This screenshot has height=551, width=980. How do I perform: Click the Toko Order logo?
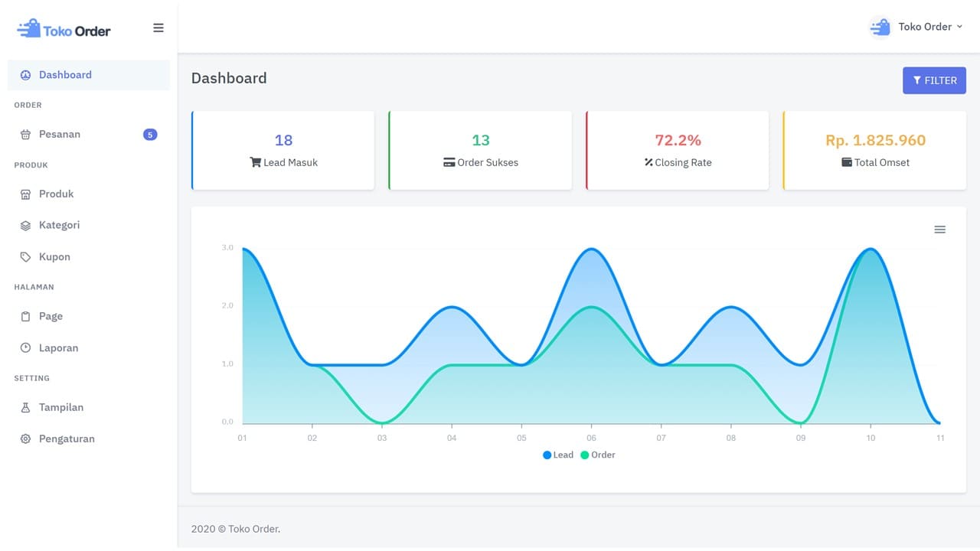(64, 30)
